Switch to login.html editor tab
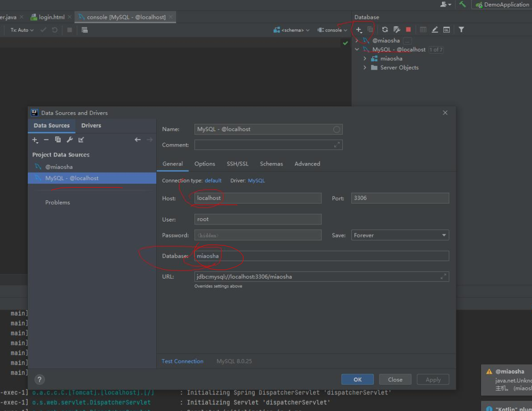 (51, 17)
